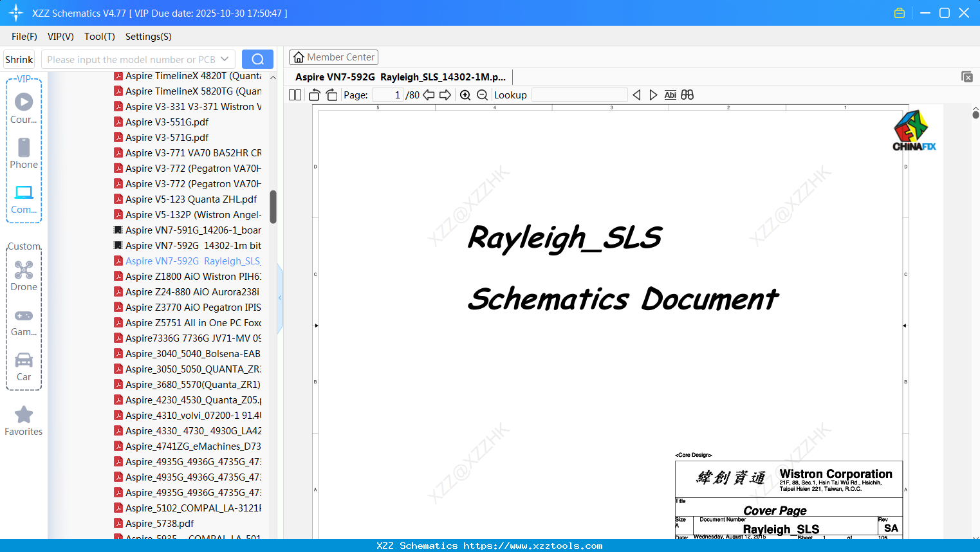Select highlighted Aspire VN7-592G Rayleigh_SLS file
The image size is (980, 552).
(x=188, y=261)
